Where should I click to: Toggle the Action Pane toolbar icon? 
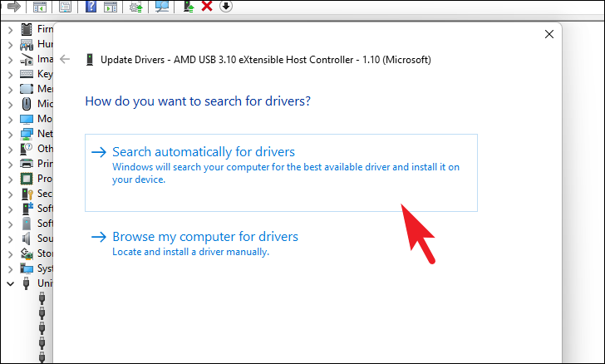(111, 7)
